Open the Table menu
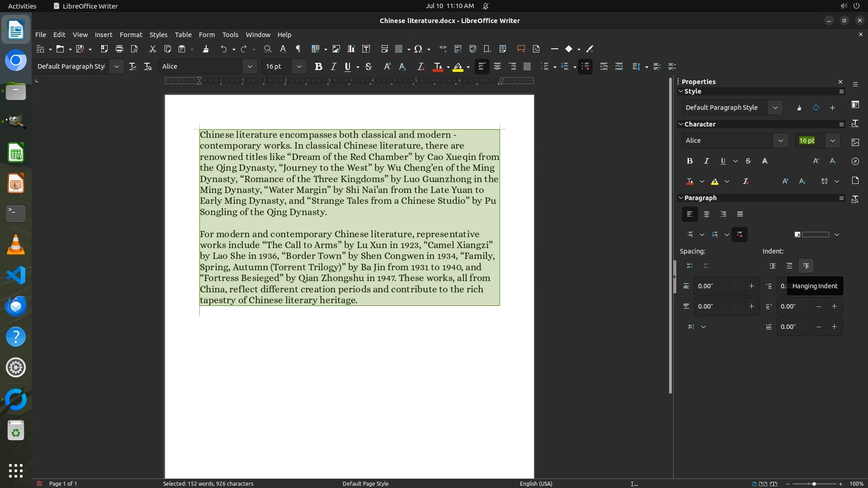Screen dimensions: 868x488 pyautogui.click(x=183, y=34)
